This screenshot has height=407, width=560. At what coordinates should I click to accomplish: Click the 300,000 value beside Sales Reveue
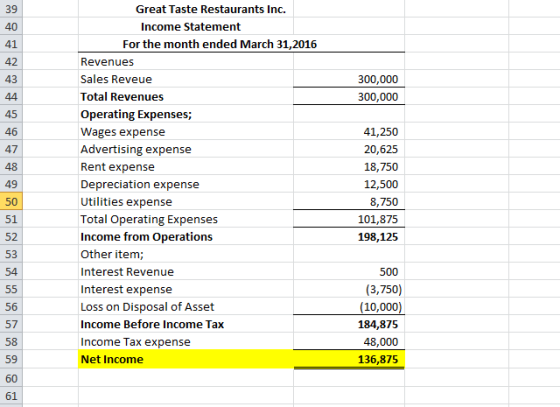coord(349,79)
